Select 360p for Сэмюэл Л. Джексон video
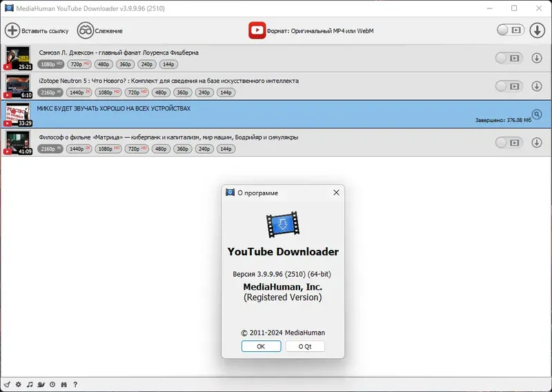The width and height of the screenshot is (552, 392). (126, 64)
